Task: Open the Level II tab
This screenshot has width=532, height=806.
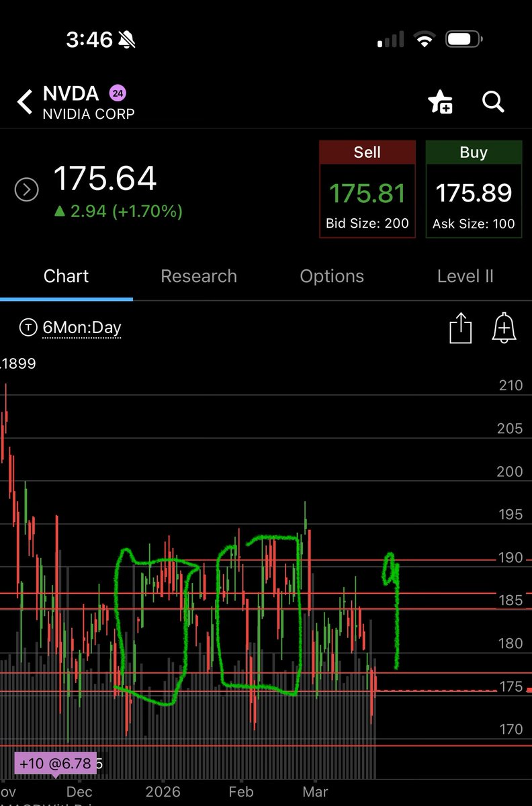Action: click(465, 276)
